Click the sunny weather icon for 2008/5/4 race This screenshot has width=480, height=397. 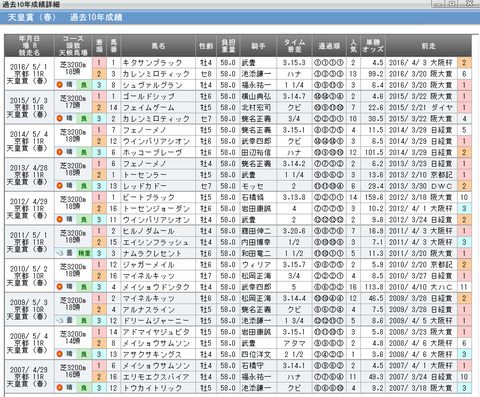[x=60, y=354]
